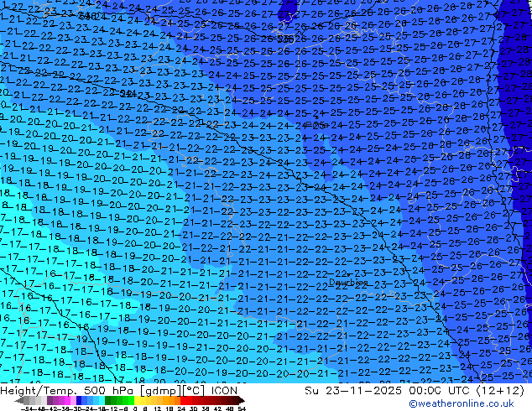The image size is (532, 411).
Task: Click the left gray arrow of color scale
Action: (19, 400)
